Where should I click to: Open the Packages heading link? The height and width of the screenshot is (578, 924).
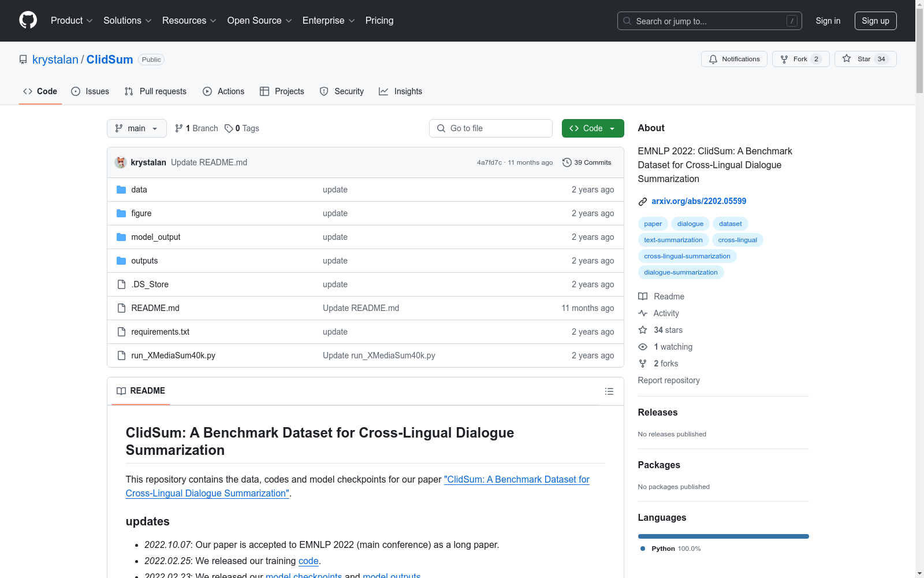[x=659, y=465]
